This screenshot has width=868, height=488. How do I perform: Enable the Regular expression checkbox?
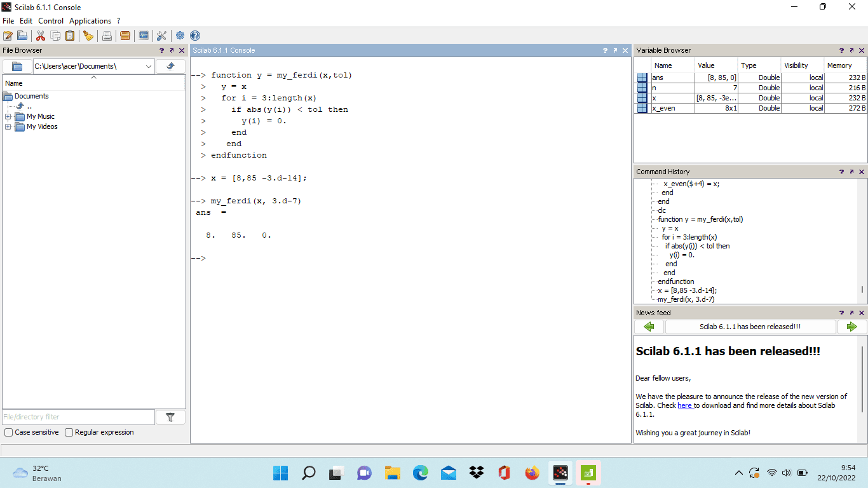pyautogui.click(x=69, y=432)
